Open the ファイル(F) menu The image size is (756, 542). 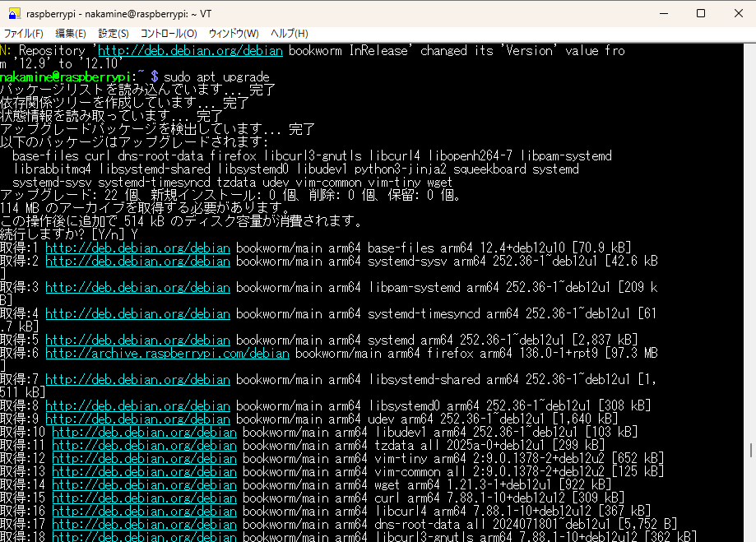[x=24, y=34]
